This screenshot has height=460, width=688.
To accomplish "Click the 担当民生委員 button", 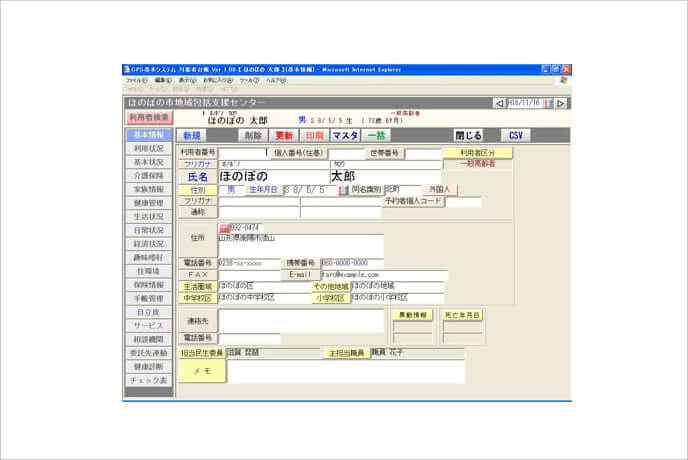I will [202, 353].
